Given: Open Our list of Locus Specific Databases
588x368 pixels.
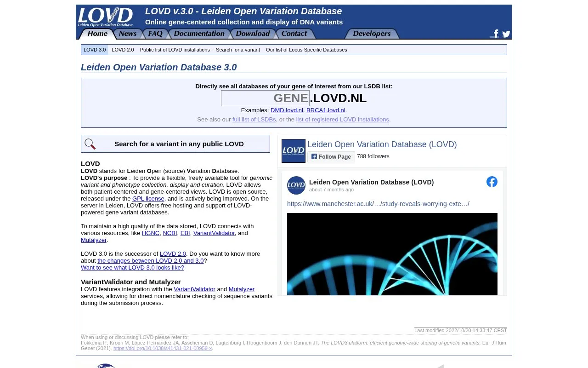Looking at the screenshot, I should pyautogui.click(x=306, y=50).
